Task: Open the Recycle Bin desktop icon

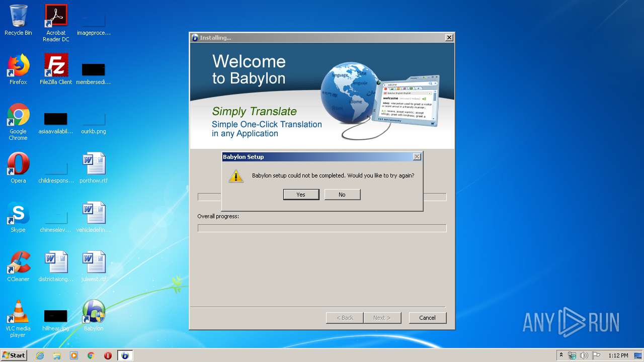Action: click(18, 20)
